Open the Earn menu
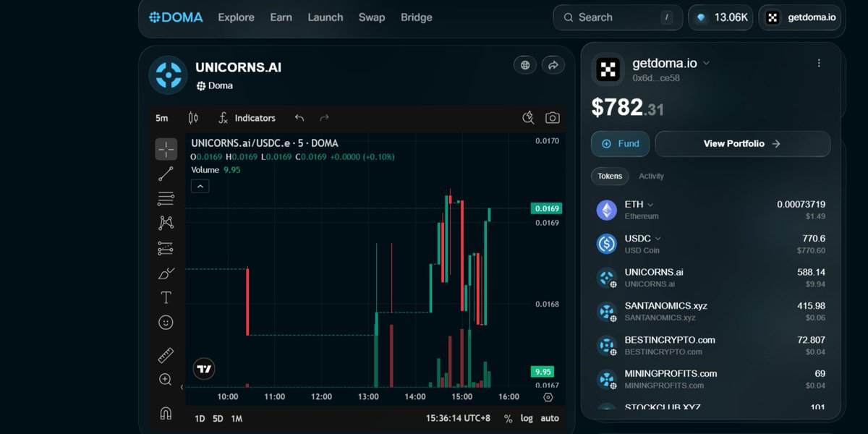The height and width of the screenshot is (434, 868). (281, 17)
